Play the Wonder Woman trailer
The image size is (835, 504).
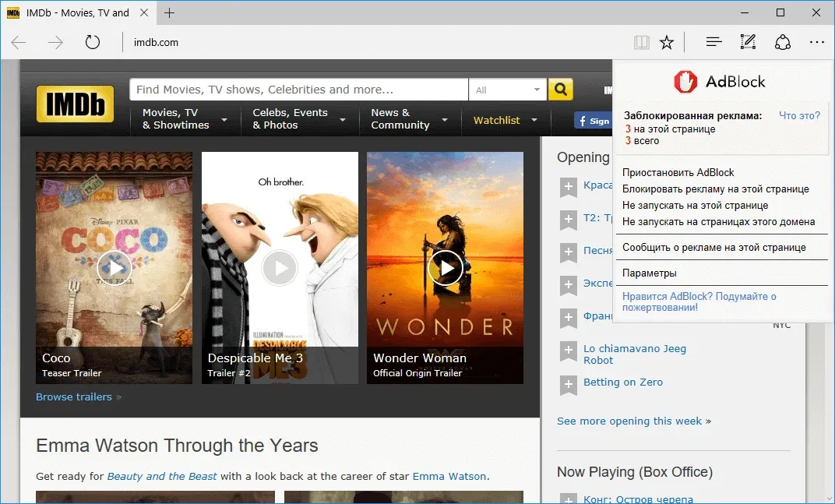coord(445,268)
